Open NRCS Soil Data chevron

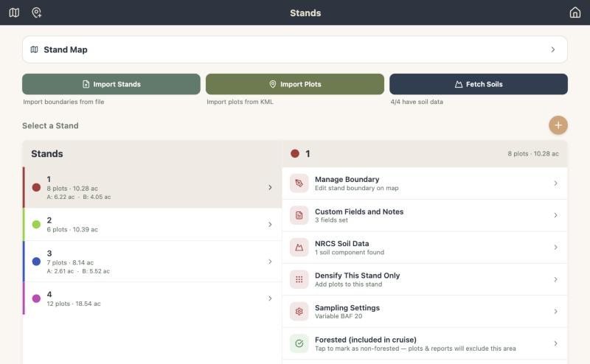click(556, 248)
